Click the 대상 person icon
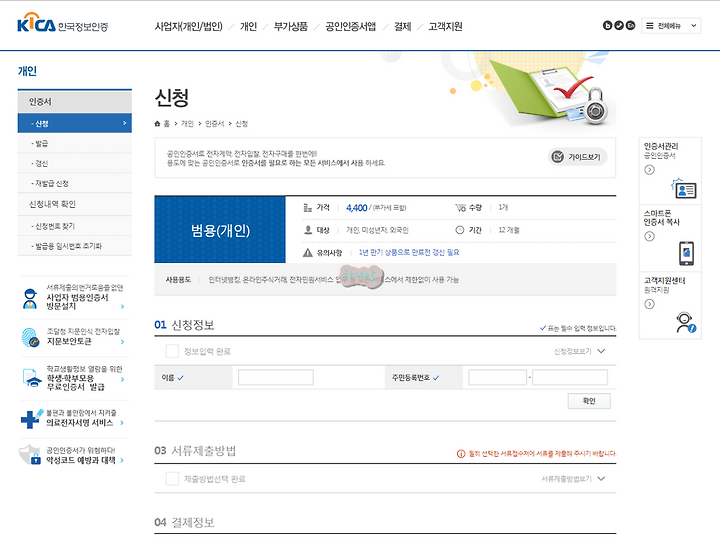The height and width of the screenshot is (553, 720). coord(308,230)
